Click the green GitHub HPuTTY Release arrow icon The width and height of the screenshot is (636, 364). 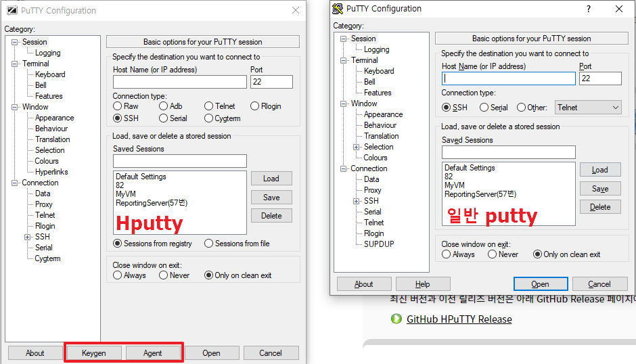(396, 319)
